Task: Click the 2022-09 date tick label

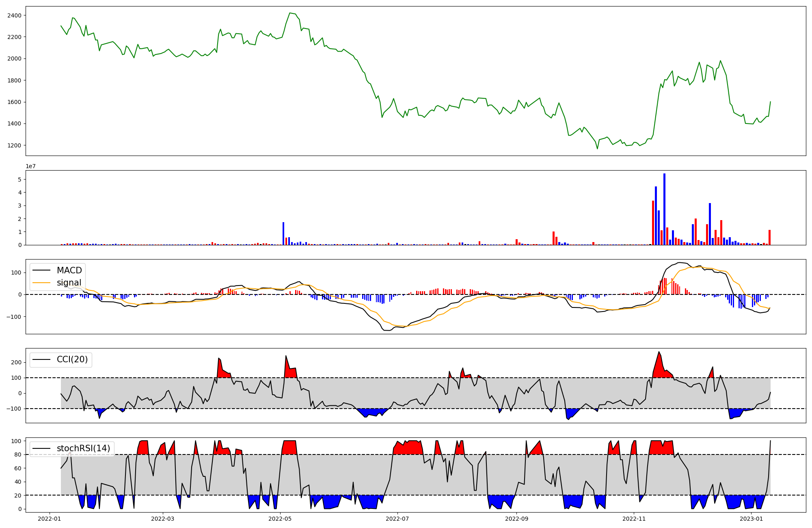Action: pos(516,519)
